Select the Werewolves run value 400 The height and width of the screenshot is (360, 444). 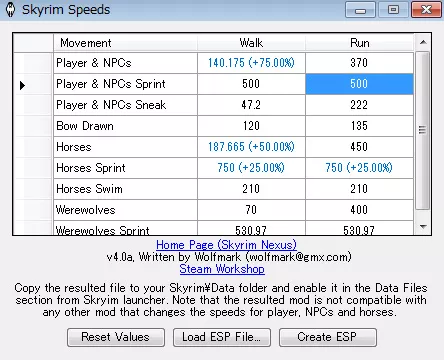pyautogui.click(x=359, y=210)
